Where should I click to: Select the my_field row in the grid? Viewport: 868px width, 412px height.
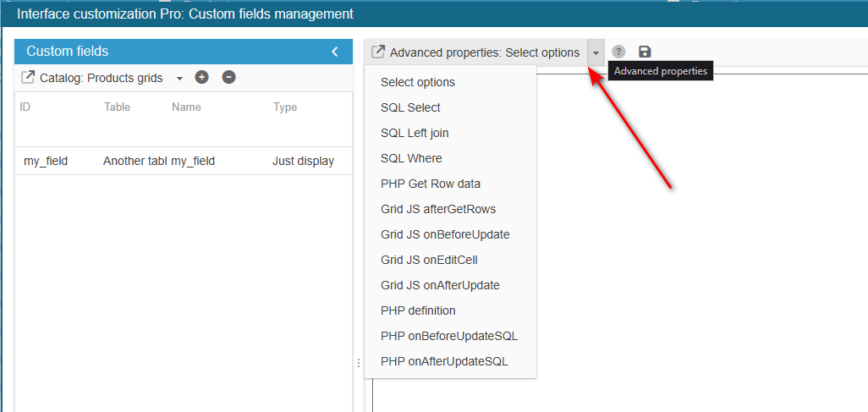pyautogui.click(x=184, y=161)
